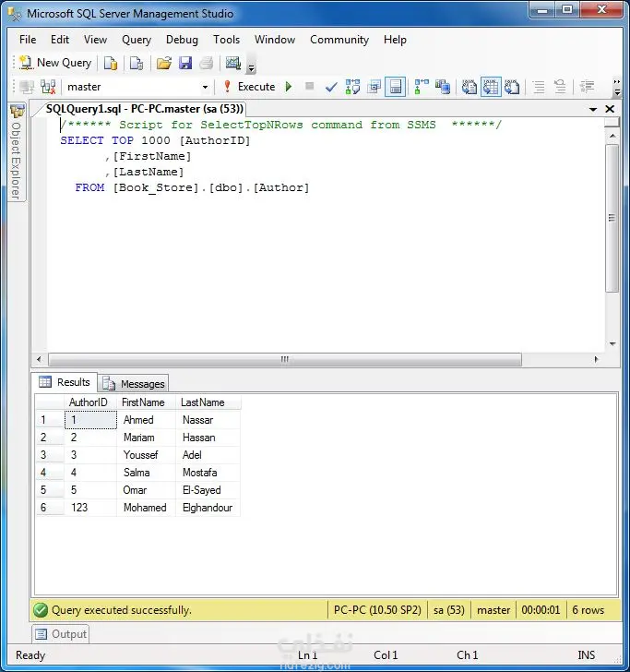Click the Analysis Services query icon beside it
The width and height of the screenshot is (630, 672).
pos(137,63)
